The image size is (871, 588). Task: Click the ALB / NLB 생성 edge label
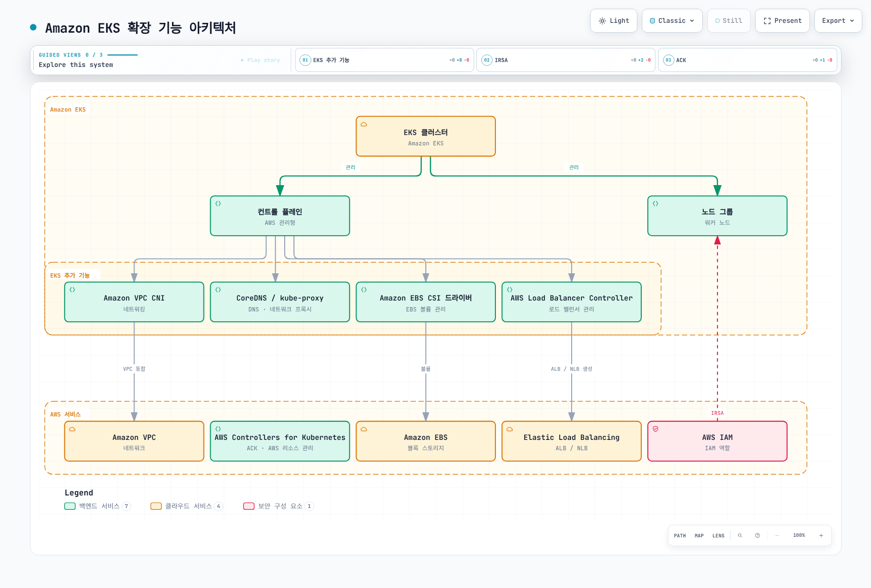coord(572,369)
